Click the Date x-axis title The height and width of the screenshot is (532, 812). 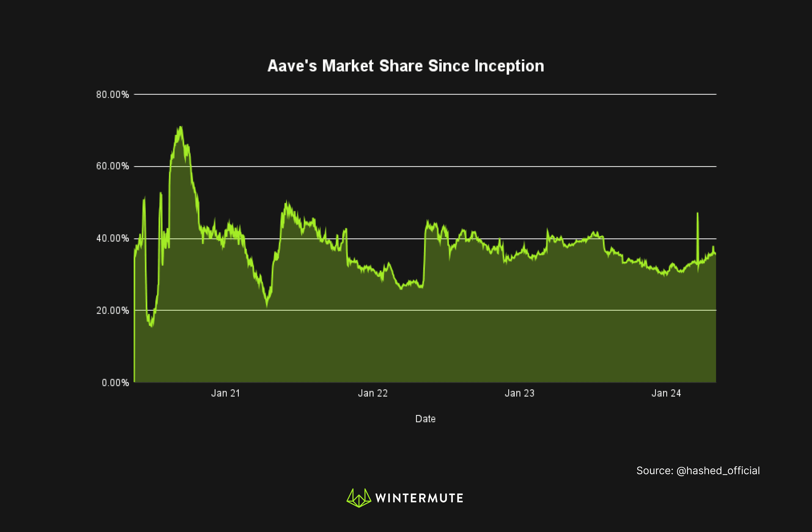click(x=425, y=419)
